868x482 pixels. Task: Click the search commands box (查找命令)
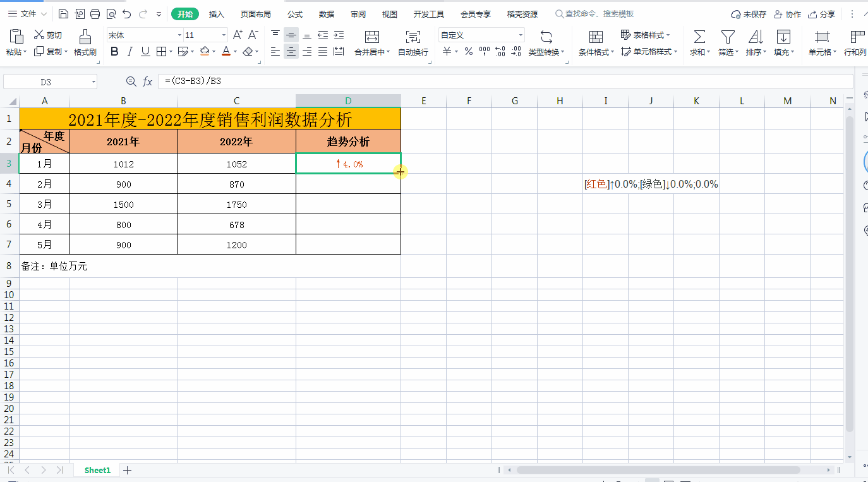click(594, 14)
